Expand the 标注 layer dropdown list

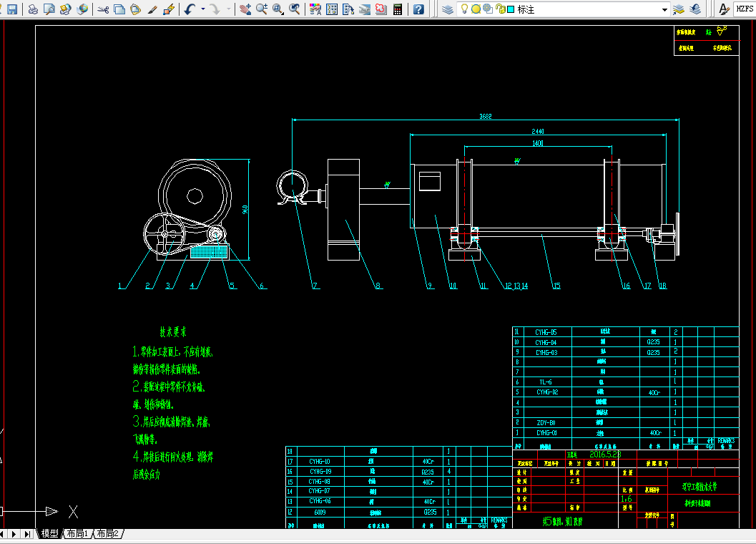664,9
